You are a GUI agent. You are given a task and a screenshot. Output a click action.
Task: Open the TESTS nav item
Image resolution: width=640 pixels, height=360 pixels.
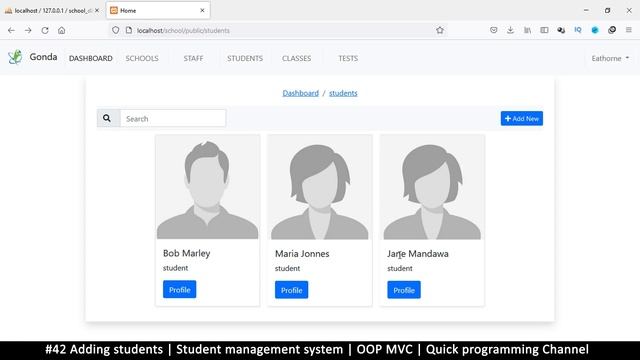point(348,58)
